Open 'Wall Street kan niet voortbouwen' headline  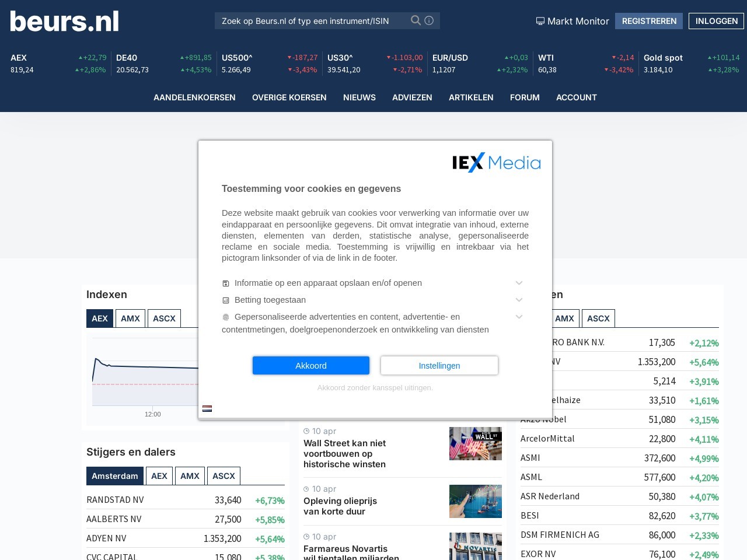[344, 454]
